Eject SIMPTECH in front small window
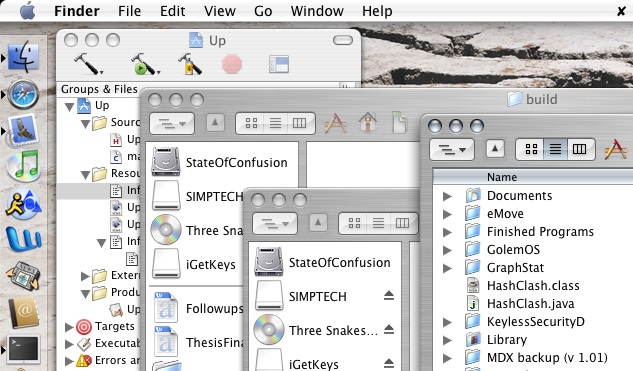The width and height of the screenshot is (633, 371). point(389,296)
